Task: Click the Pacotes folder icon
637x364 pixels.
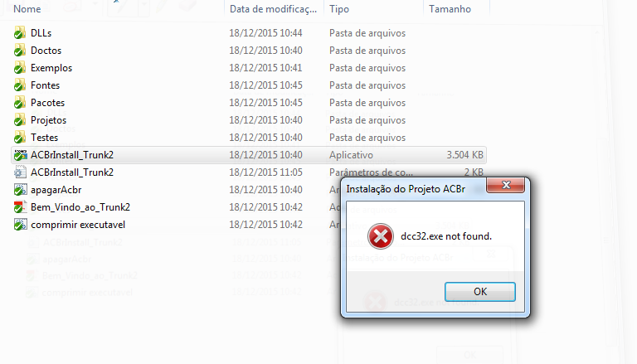Action: coord(20,103)
